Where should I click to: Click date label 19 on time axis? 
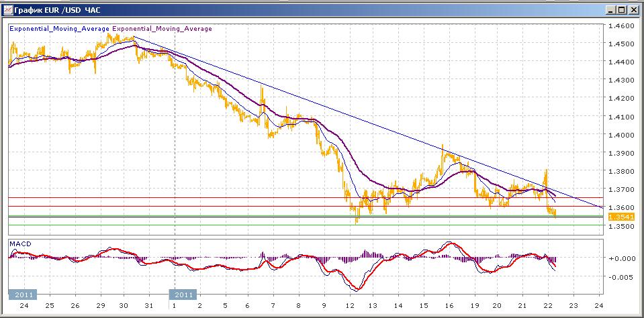click(474, 306)
